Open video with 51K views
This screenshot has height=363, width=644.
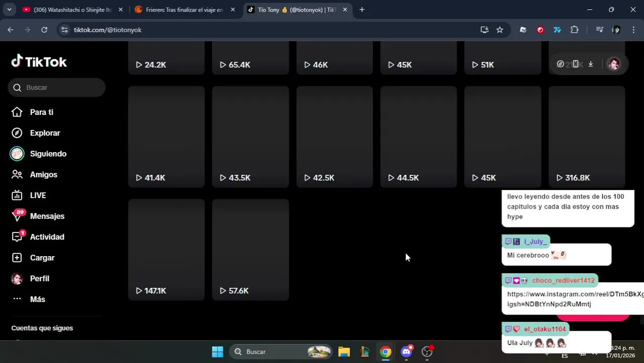pos(502,57)
